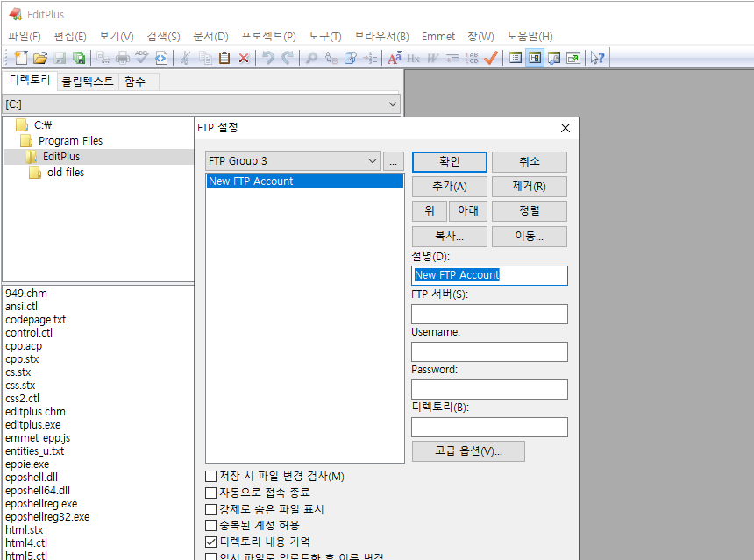Click the Open file folder icon
This screenshot has width=754, height=560.
(40, 58)
